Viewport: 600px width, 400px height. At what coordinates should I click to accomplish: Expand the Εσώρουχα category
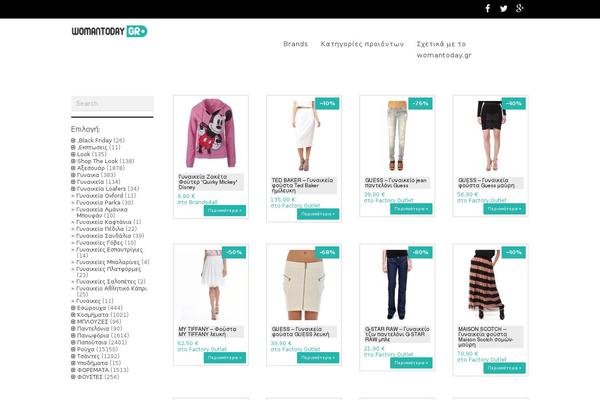point(73,308)
